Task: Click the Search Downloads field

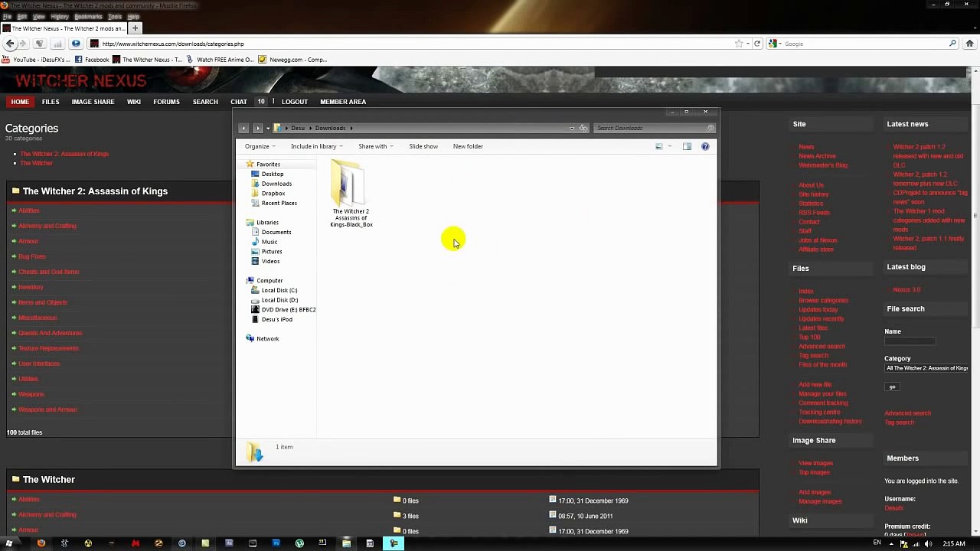Action: 654,128
